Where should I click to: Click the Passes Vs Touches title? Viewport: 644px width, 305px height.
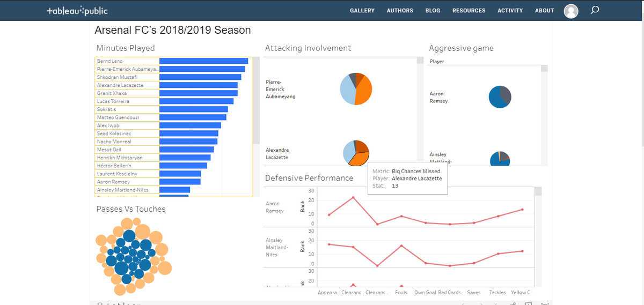(x=131, y=209)
